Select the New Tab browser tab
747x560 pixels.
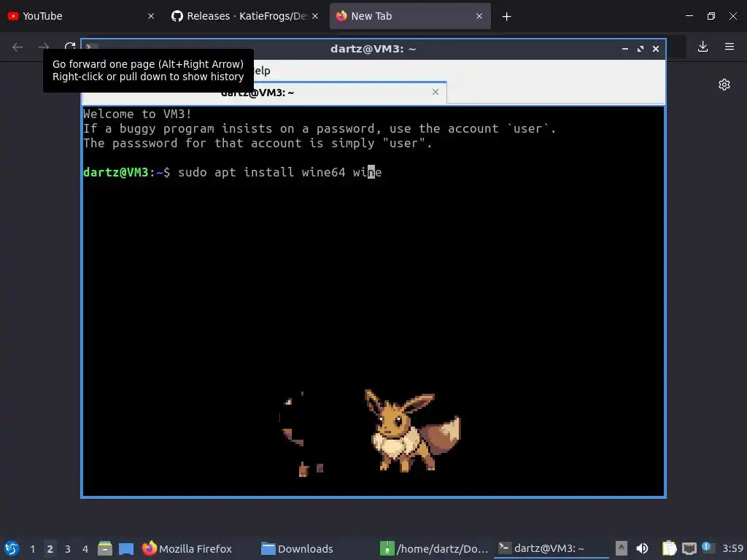coord(410,16)
